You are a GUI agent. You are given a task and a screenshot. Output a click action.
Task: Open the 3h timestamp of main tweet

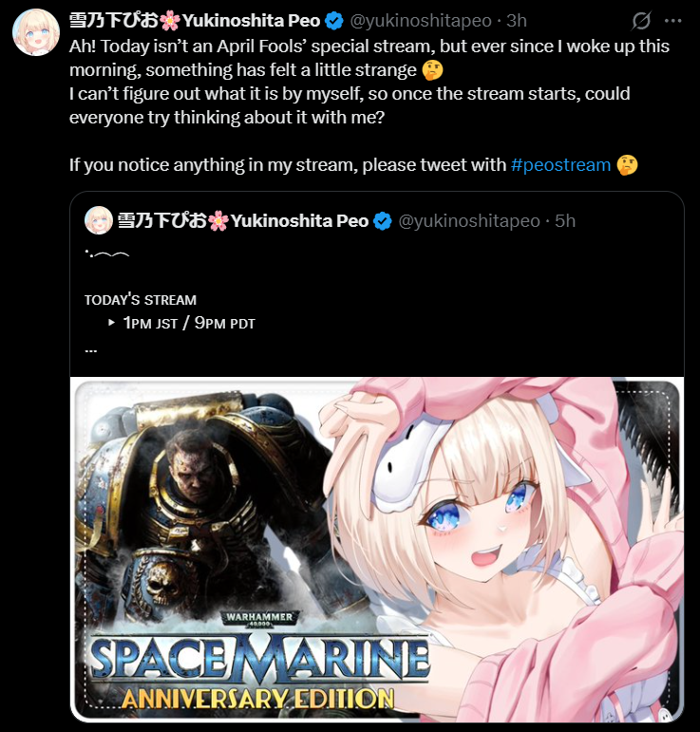click(517, 21)
